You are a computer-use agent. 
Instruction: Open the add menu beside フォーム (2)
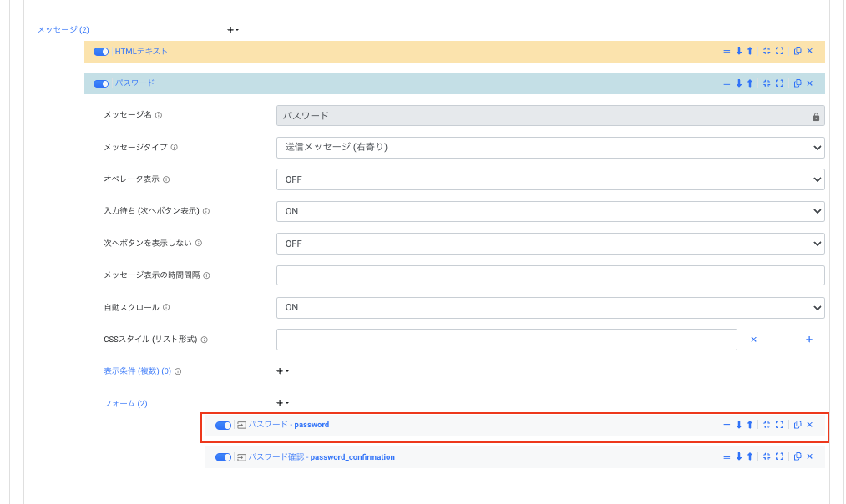[281, 403]
